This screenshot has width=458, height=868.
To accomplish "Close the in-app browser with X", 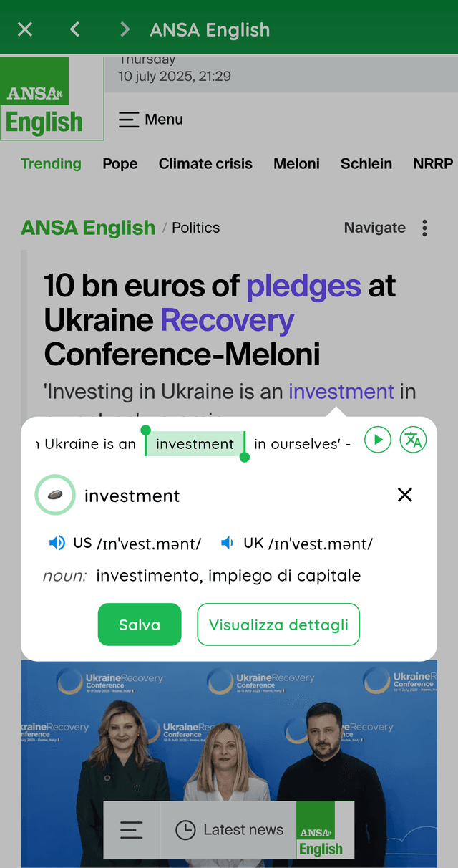I will [25, 29].
